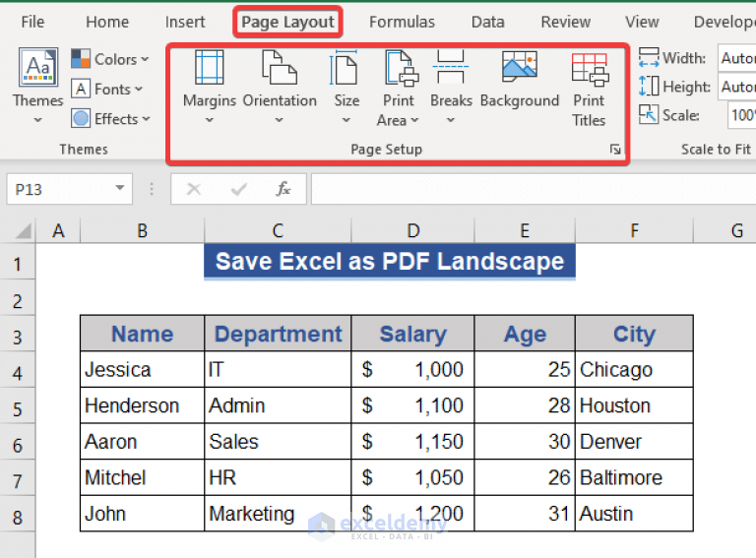Screen dimensions: 756x558
Task: Switch to the View tab
Action: pyautogui.click(x=642, y=22)
